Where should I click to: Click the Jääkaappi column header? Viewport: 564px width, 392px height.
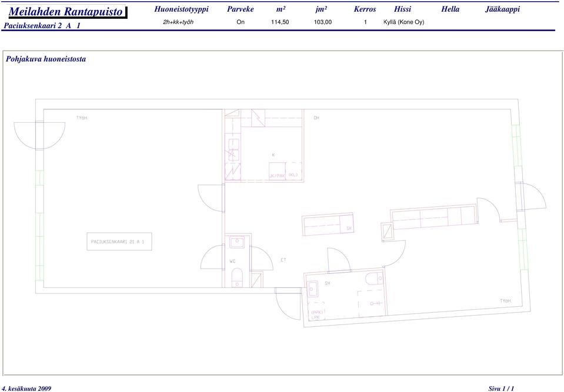[x=502, y=9]
